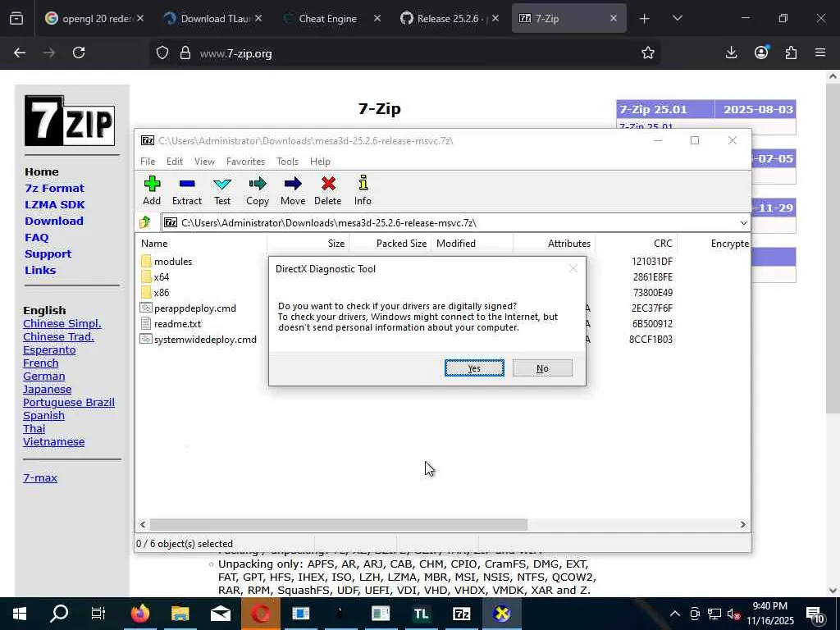The width and height of the screenshot is (840, 630).
Task: Click No in DirectX Diagnostic dialog
Action: [542, 368]
